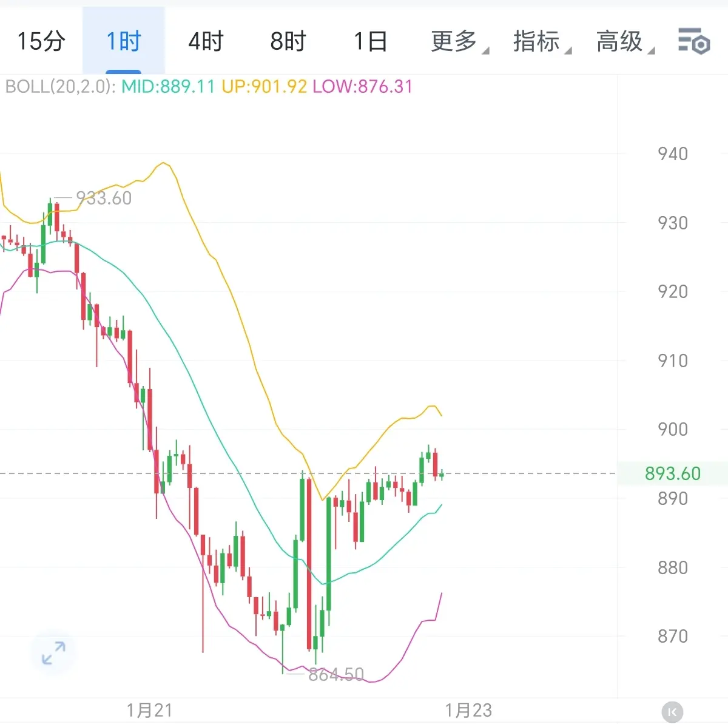Click the 910 price axis label

[x=673, y=360]
